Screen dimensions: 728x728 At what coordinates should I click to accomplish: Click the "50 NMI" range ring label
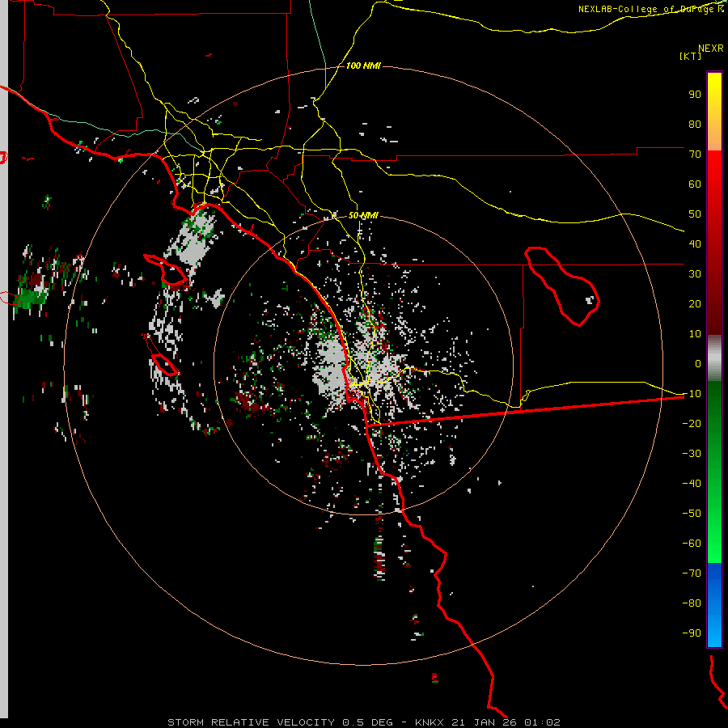coord(363,215)
